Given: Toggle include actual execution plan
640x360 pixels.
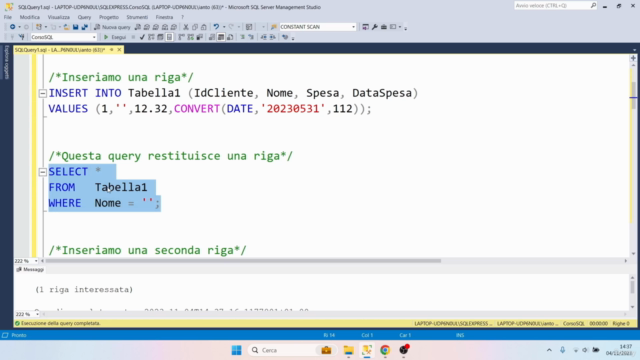Looking at the screenshot, I should pos(182,37).
